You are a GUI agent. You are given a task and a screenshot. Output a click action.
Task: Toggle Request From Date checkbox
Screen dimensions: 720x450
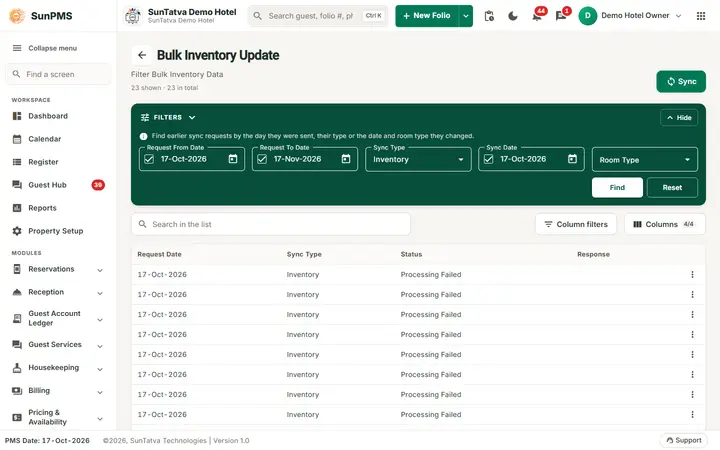tap(149, 159)
